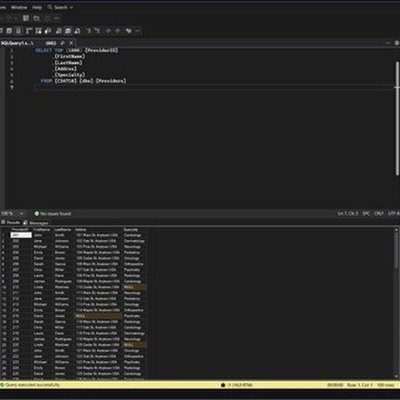Click the results grid vertical scrollbar
The height and width of the screenshot is (400, 400).
tap(396, 303)
